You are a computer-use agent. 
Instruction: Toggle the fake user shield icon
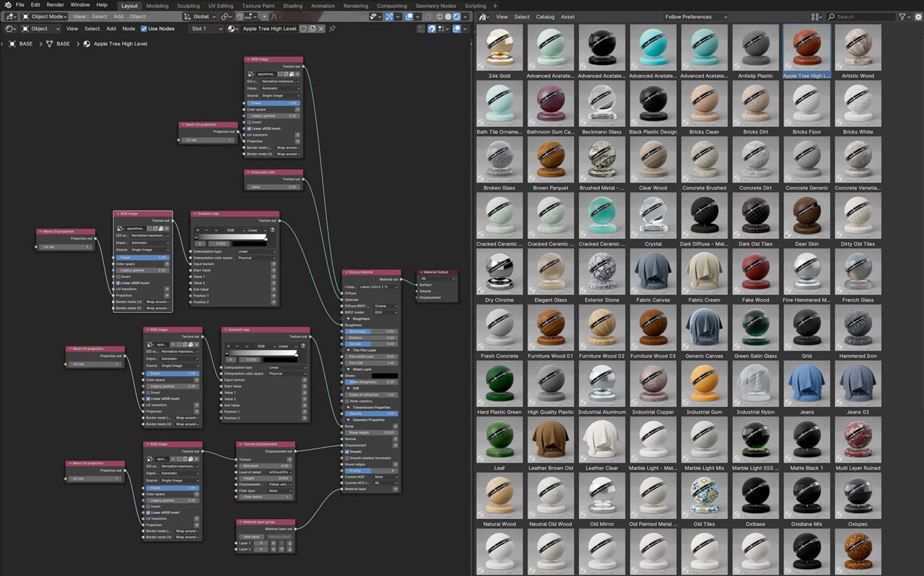(x=303, y=29)
